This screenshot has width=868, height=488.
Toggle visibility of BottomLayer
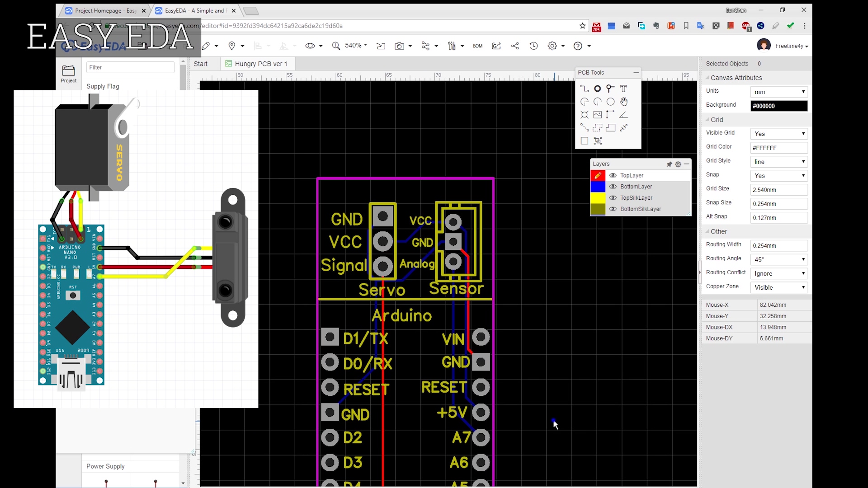tap(613, 187)
